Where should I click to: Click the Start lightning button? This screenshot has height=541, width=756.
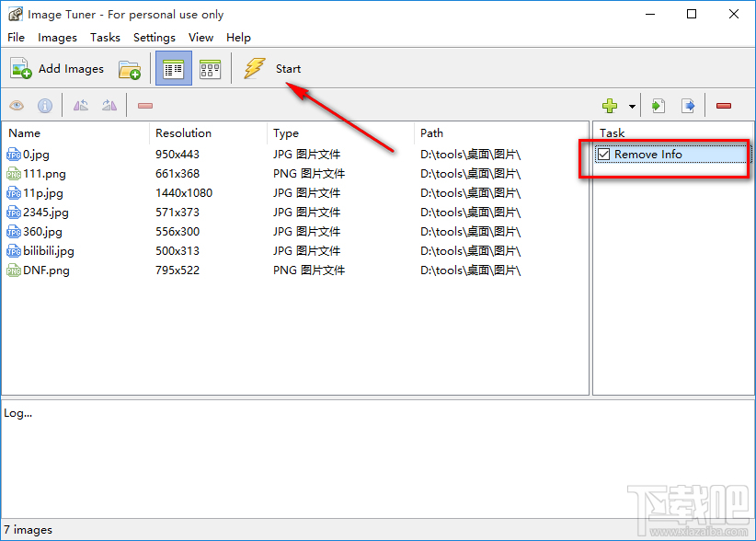(272, 68)
